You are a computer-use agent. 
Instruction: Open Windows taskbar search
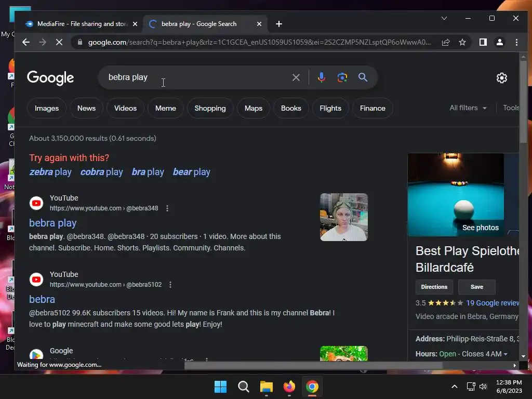(x=243, y=387)
